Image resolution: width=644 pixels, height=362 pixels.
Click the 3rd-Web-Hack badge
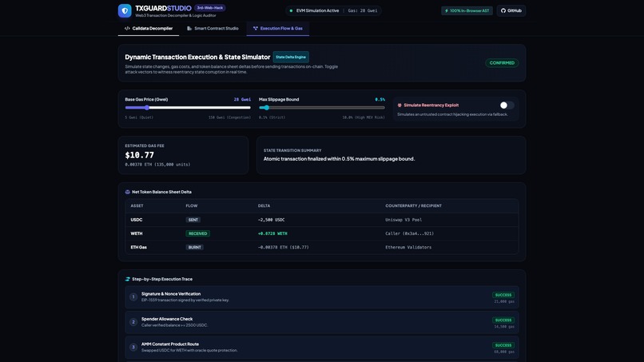pos(210,8)
